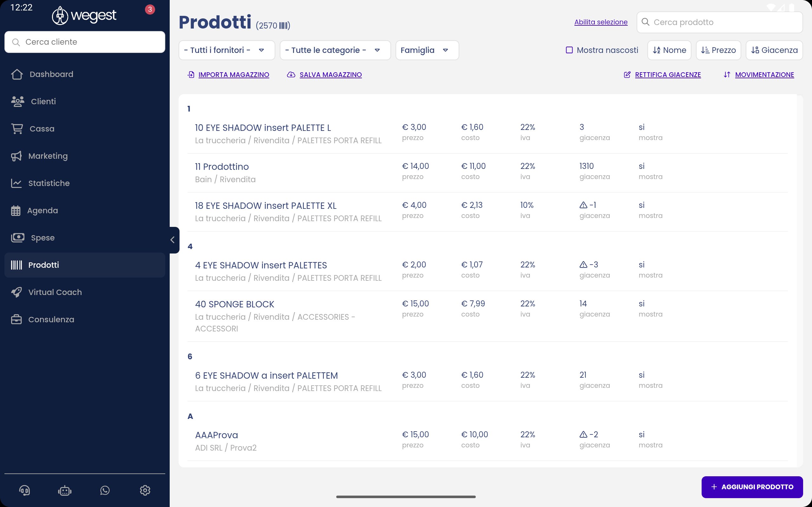Open the Statistiche menu item
812x507 pixels.
[x=49, y=183]
